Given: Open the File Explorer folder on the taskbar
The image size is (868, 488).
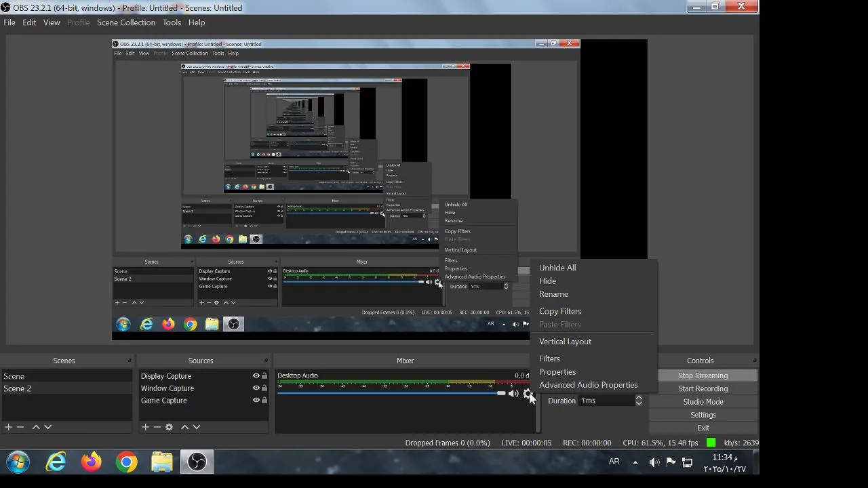Looking at the screenshot, I should [161, 462].
